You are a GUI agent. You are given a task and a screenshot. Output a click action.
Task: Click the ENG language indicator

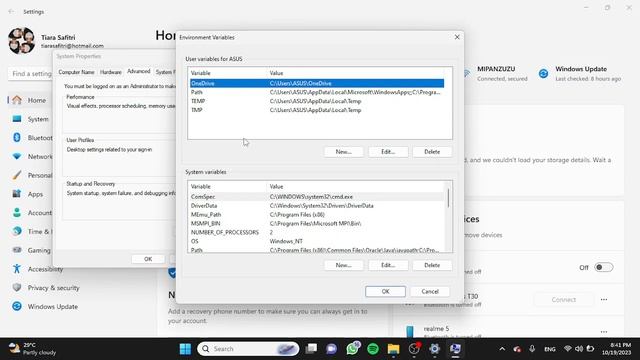(x=550, y=349)
